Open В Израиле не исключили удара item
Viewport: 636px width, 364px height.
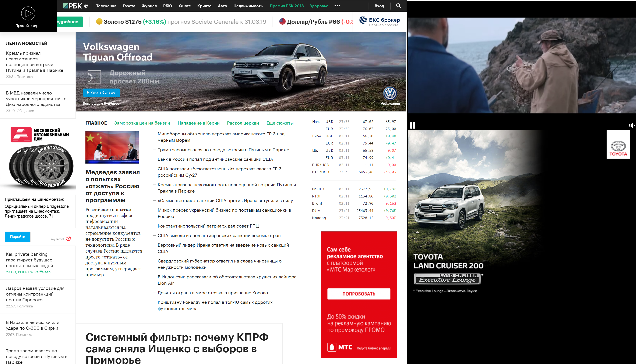pos(32,325)
